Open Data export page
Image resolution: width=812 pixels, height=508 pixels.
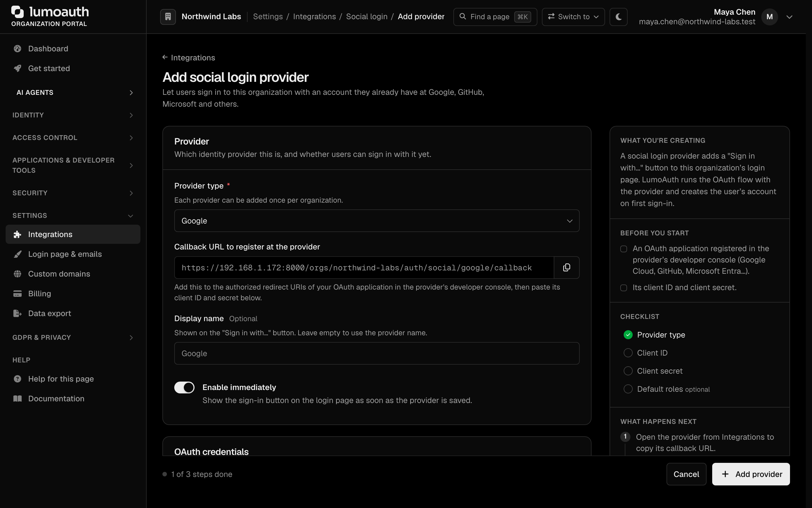click(x=73, y=314)
